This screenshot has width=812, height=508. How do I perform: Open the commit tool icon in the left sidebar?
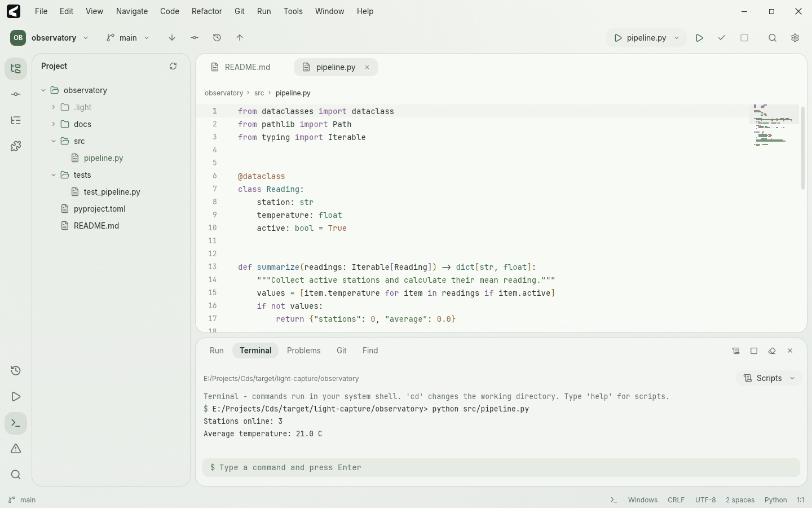(x=16, y=94)
